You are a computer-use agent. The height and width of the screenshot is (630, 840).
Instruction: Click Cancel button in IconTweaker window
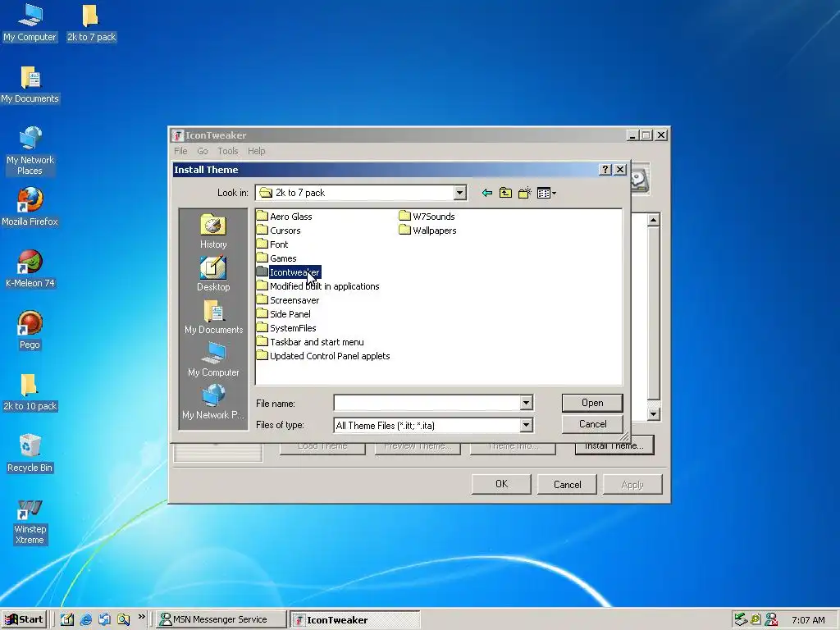(567, 484)
